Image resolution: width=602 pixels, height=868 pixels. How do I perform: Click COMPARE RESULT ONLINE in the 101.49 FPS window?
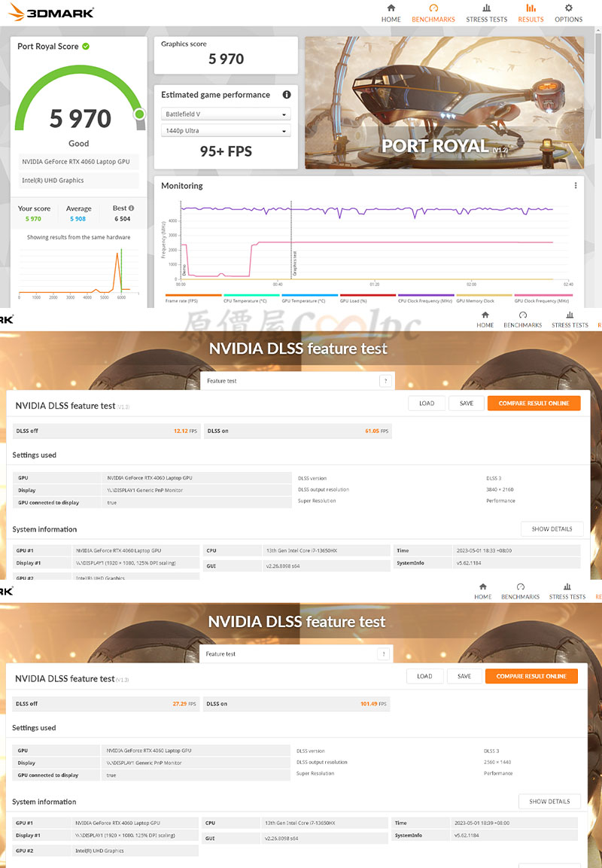point(531,676)
